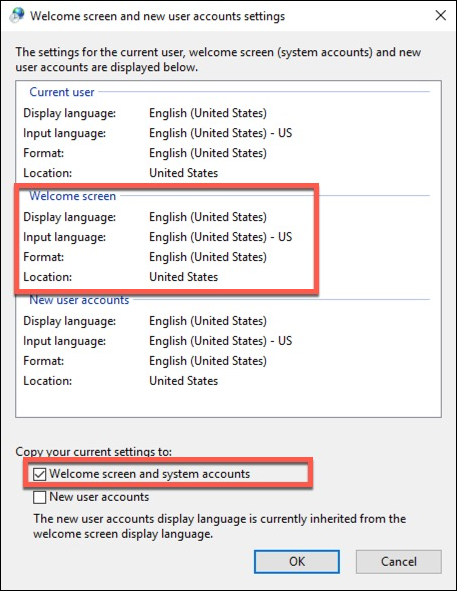457x591 pixels.
Task: Click the inherited display language note text
Action: point(219,527)
